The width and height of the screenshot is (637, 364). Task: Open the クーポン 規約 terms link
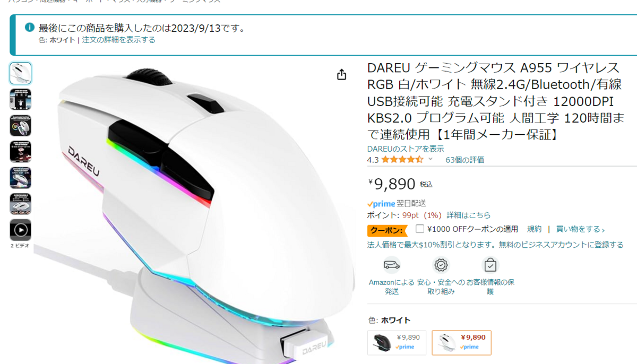pyautogui.click(x=535, y=229)
